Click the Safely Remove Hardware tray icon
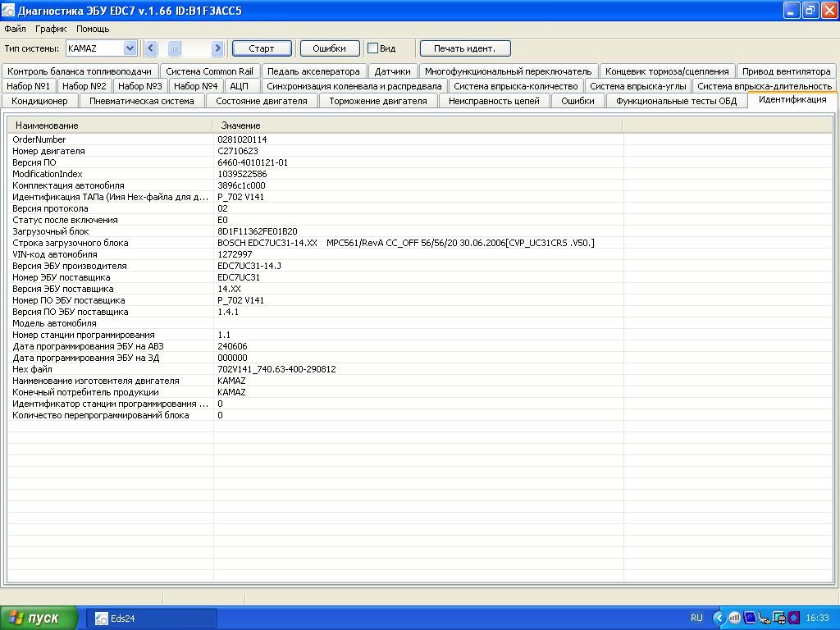840x630 pixels. point(765,618)
